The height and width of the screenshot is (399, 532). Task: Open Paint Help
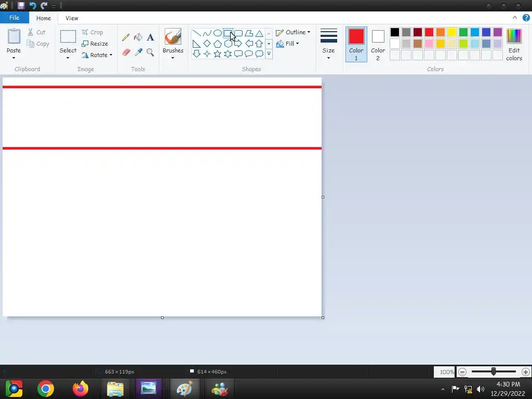(x=526, y=18)
